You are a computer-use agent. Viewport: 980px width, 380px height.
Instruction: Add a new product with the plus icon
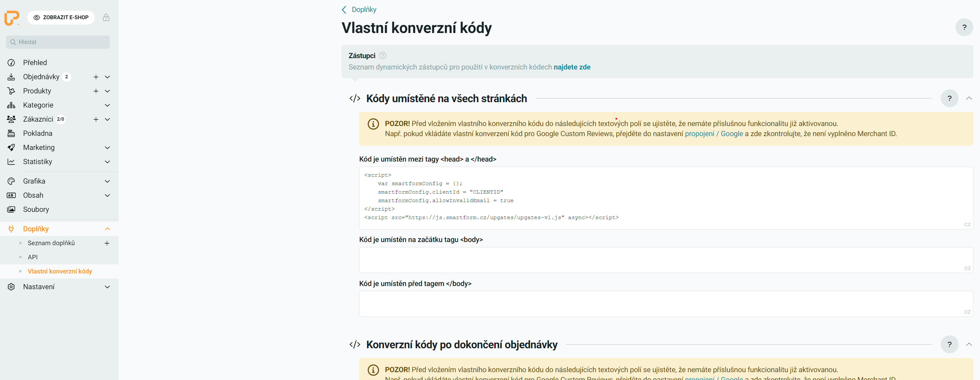96,91
